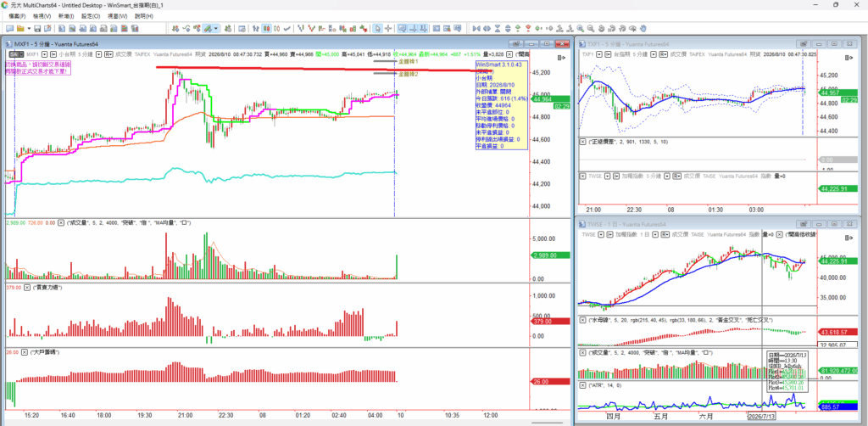Toggle the data hint window tool

pyautogui.click(x=403, y=28)
